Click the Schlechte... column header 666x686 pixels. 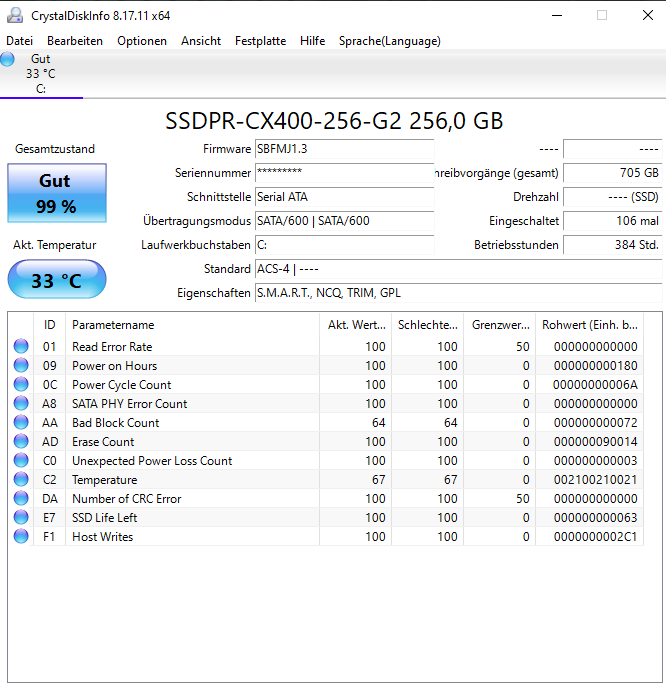428,325
